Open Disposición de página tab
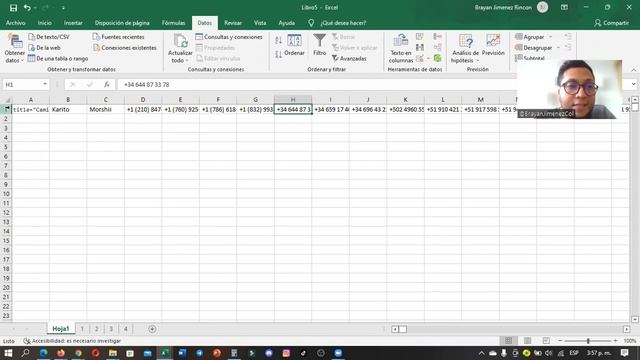 click(x=122, y=23)
